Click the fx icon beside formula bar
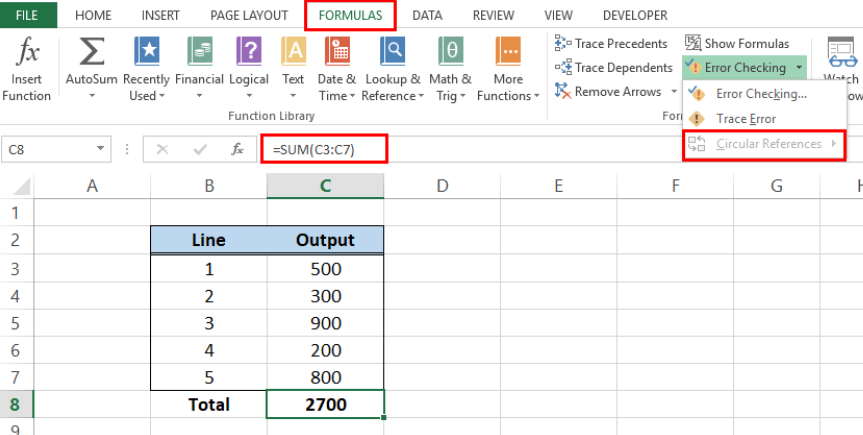This screenshot has width=863, height=435. 237,149
